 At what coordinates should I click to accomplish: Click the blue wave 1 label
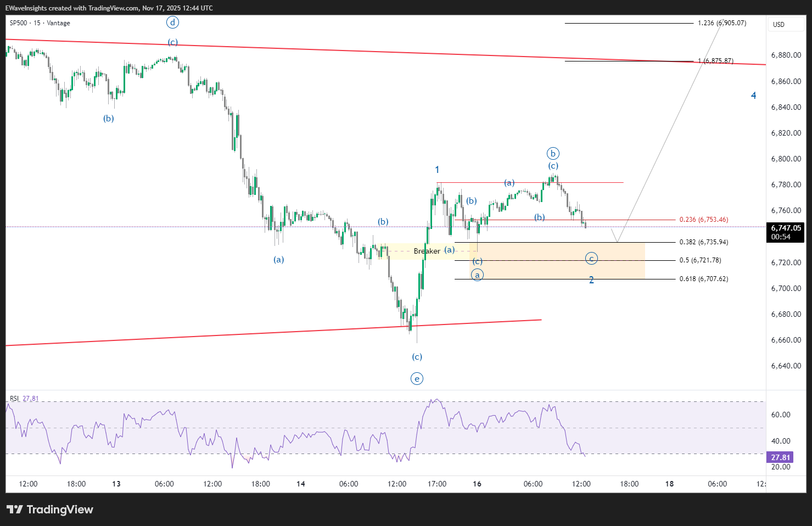tap(437, 170)
